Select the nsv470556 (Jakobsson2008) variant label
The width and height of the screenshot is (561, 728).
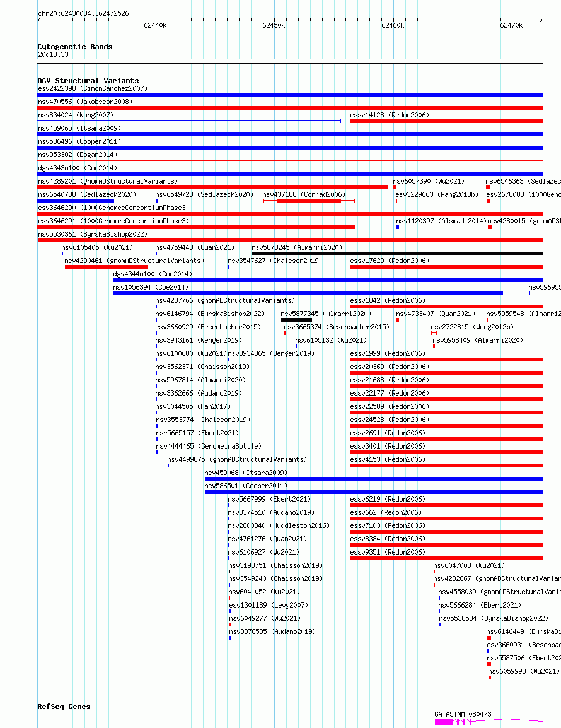click(x=85, y=102)
